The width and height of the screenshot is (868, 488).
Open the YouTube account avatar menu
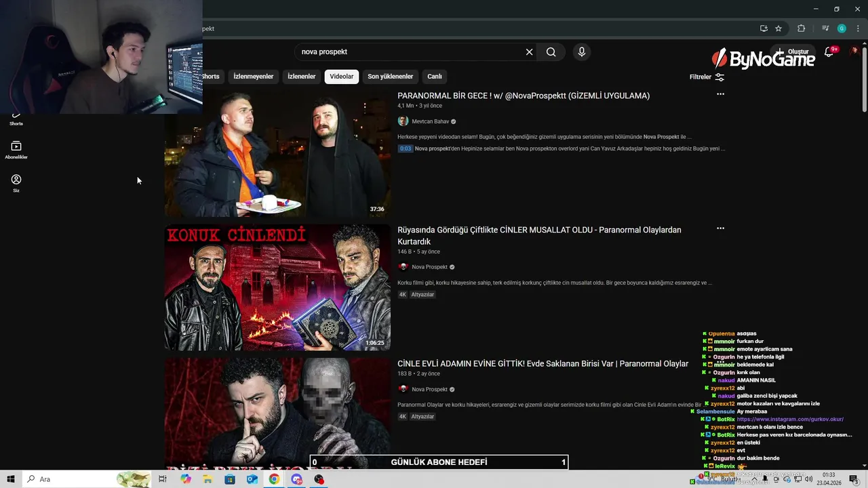[x=855, y=51]
